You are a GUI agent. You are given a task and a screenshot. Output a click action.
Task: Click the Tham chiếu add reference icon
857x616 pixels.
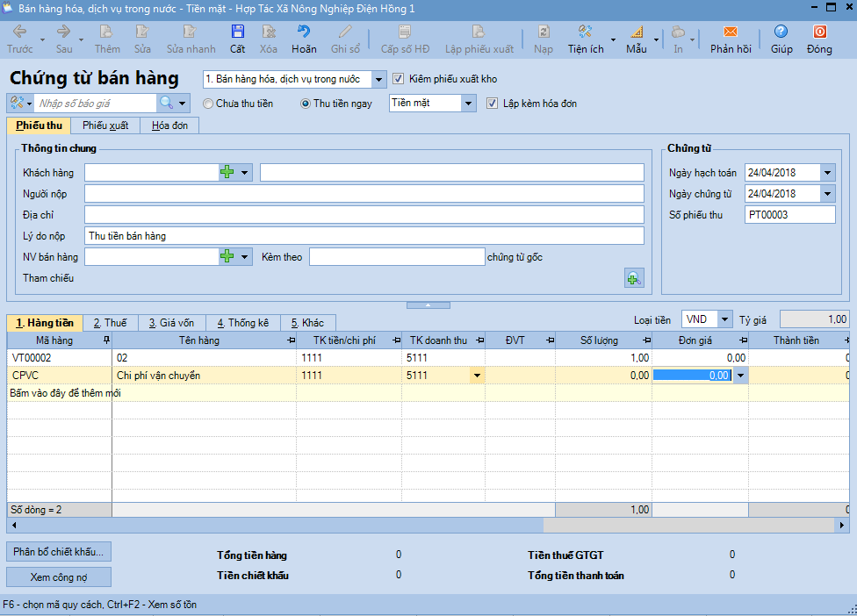633,278
